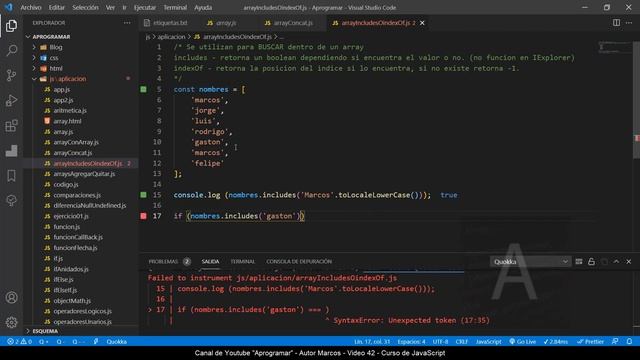
Task: Open the Quokka output channel dropdown
Action: [x=530, y=262]
